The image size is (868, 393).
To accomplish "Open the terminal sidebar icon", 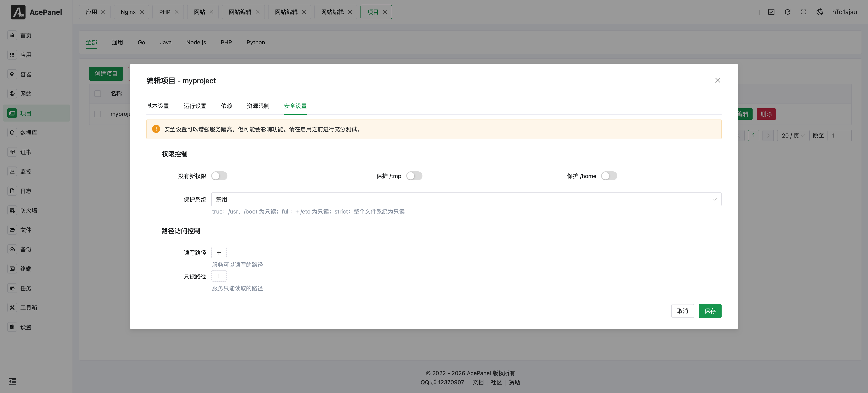I will tap(12, 269).
